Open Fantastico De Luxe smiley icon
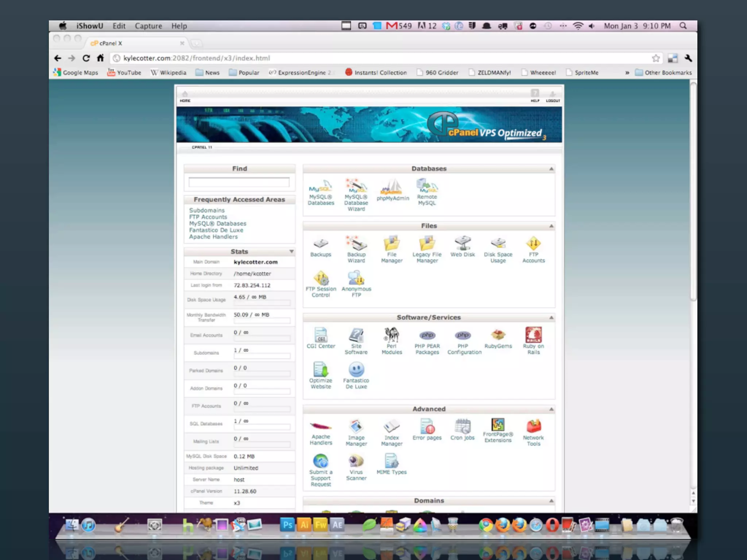This screenshot has height=560, width=747. 356,370
